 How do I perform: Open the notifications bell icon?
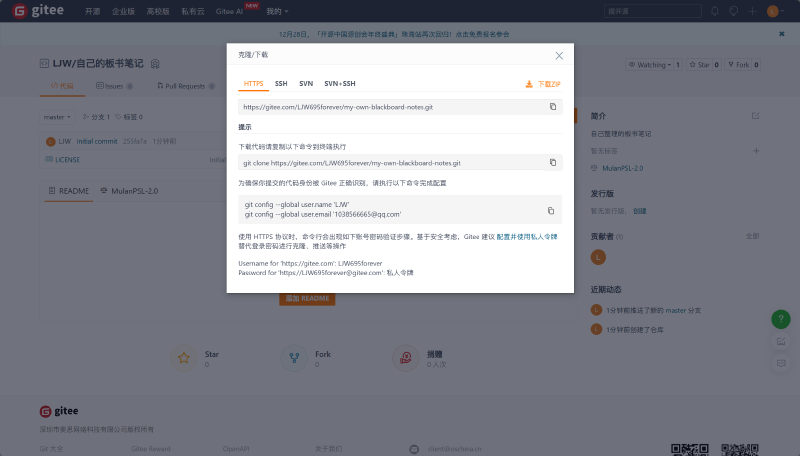(714, 11)
